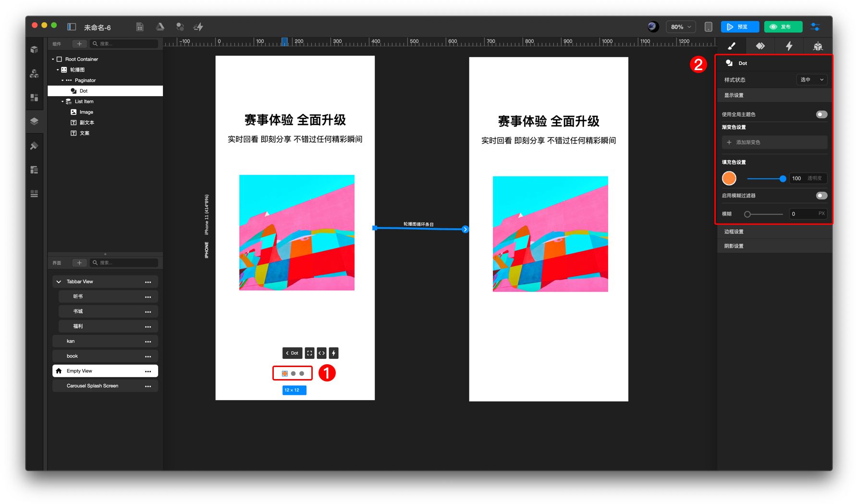Expand the 边框设置 section
Viewport: 858px width, 504px height.
(774, 232)
